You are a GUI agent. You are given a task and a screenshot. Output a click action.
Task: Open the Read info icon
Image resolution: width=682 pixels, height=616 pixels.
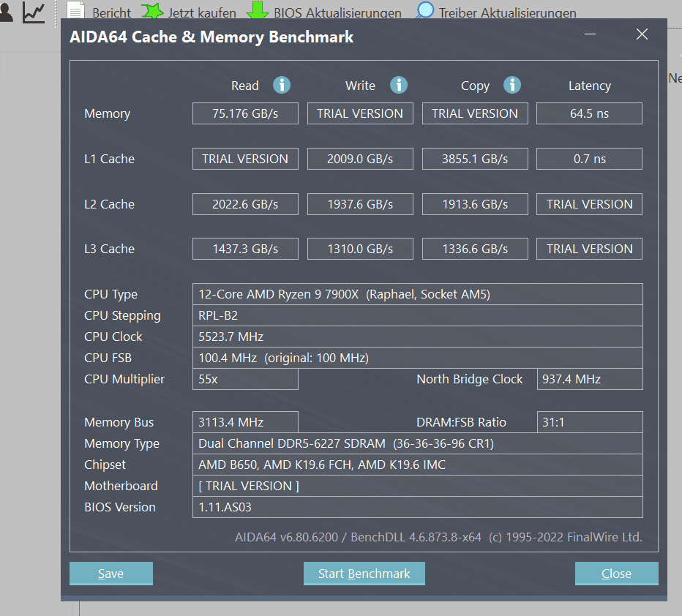tap(282, 85)
